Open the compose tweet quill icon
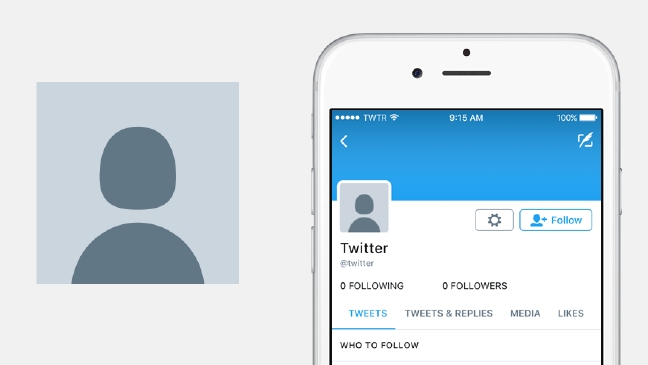This screenshot has height=365, width=648. point(585,140)
